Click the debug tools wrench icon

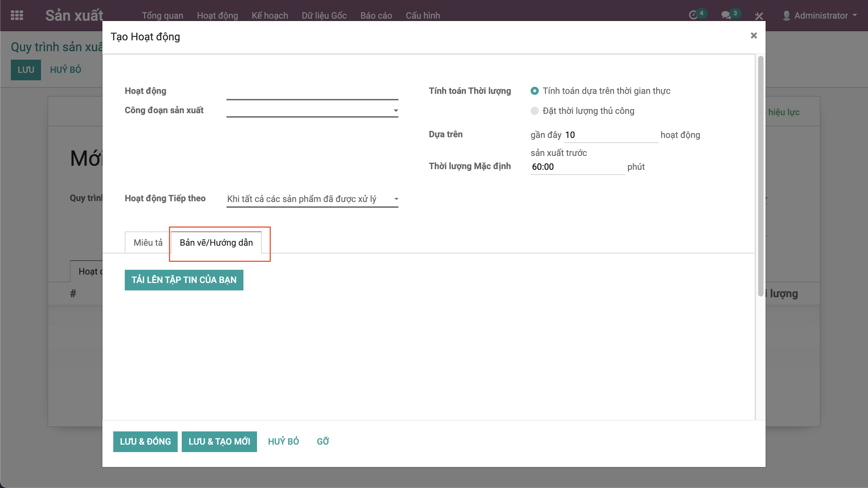(759, 16)
